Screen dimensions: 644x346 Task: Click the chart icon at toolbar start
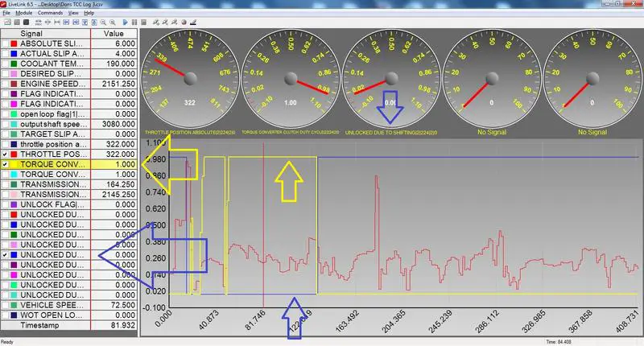click(x=7, y=23)
